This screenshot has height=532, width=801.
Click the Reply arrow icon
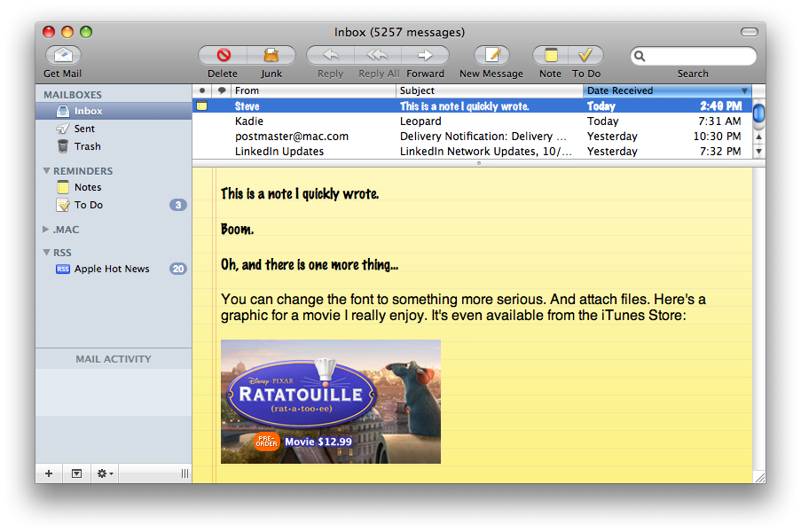point(331,55)
